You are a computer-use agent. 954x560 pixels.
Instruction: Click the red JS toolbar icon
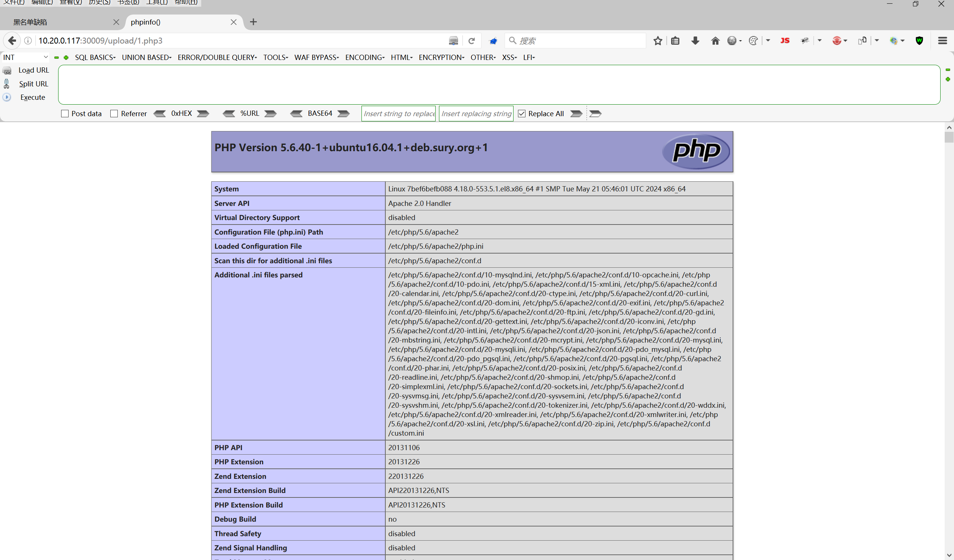[x=785, y=41]
